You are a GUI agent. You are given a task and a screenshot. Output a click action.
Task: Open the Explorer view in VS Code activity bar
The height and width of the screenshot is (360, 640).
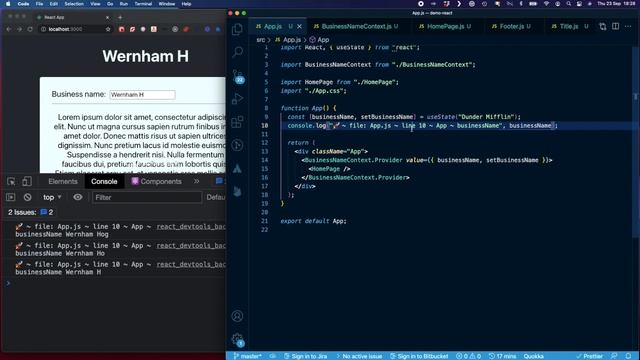coord(237,29)
